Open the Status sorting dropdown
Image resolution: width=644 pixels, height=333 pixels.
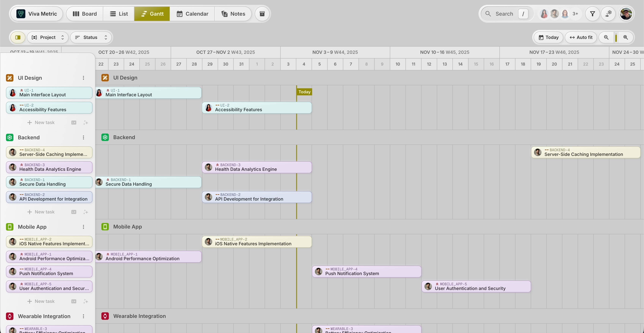pyautogui.click(x=91, y=37)
